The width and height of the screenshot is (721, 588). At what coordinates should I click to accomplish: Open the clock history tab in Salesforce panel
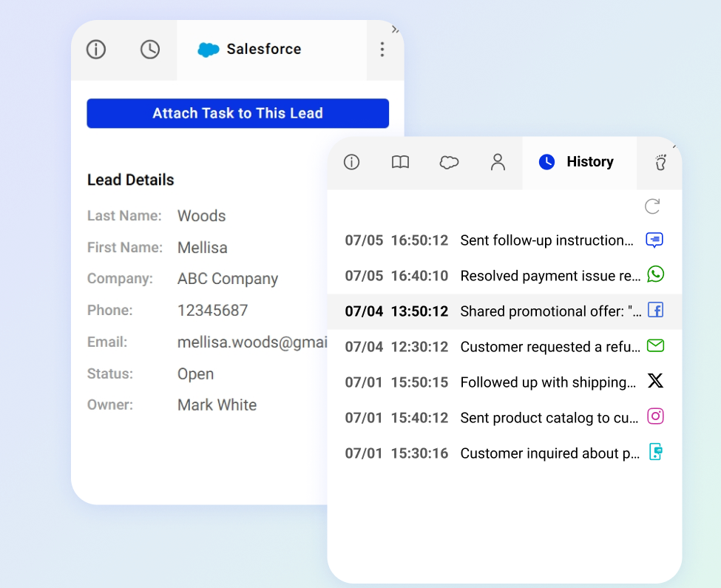click(x=150, y=50)
